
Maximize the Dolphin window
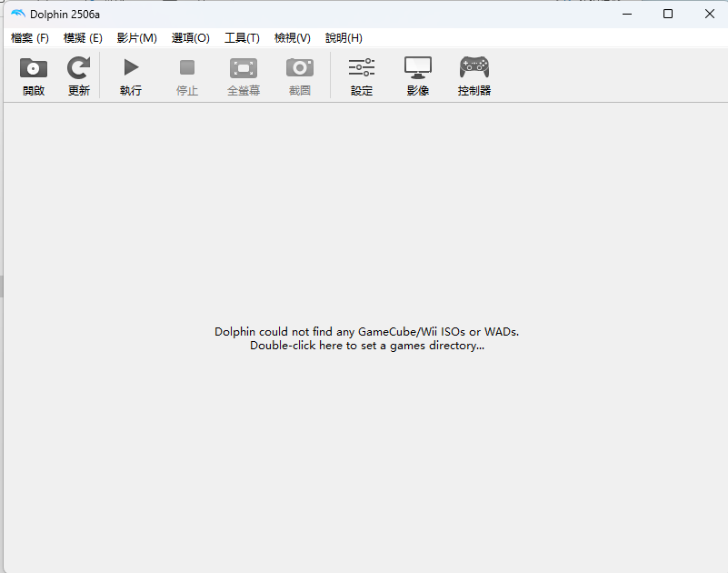click(668, 14)
